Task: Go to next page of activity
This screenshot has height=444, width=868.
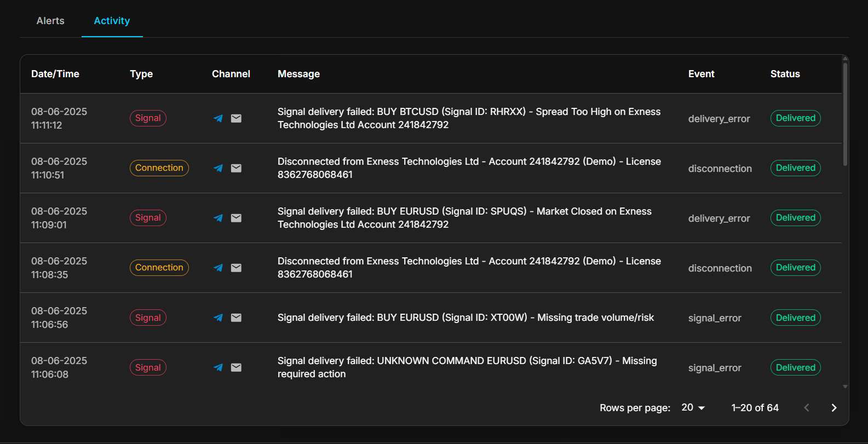Action: tap(834, 408)
